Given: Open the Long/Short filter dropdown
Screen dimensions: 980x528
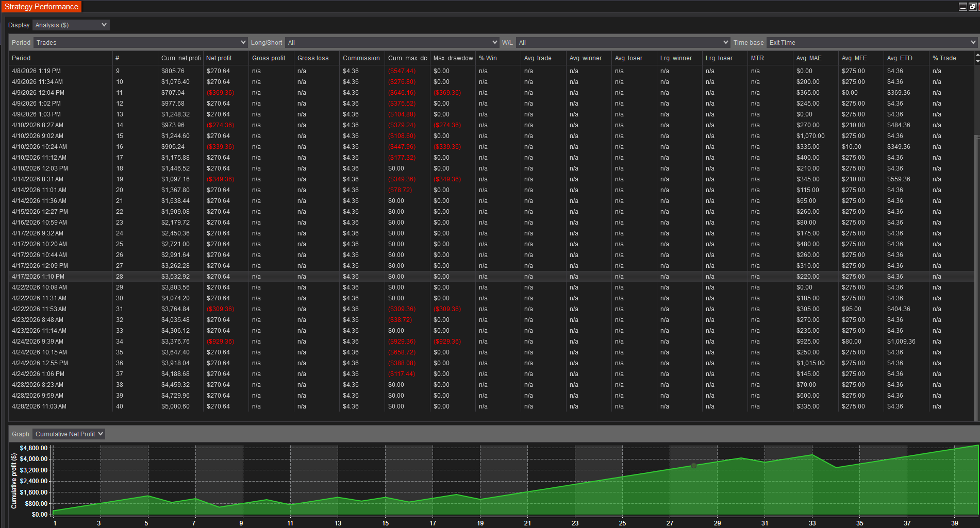Looking at the screenshot, I should pyautogui.click(x=392, y=43).
